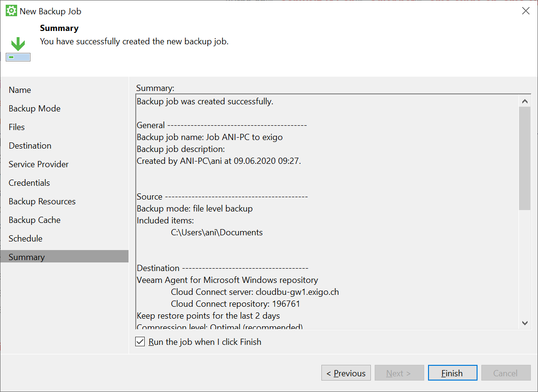
Task: Click 'Keep restore points for the last 2 days'
Action: tap(208, 316)
